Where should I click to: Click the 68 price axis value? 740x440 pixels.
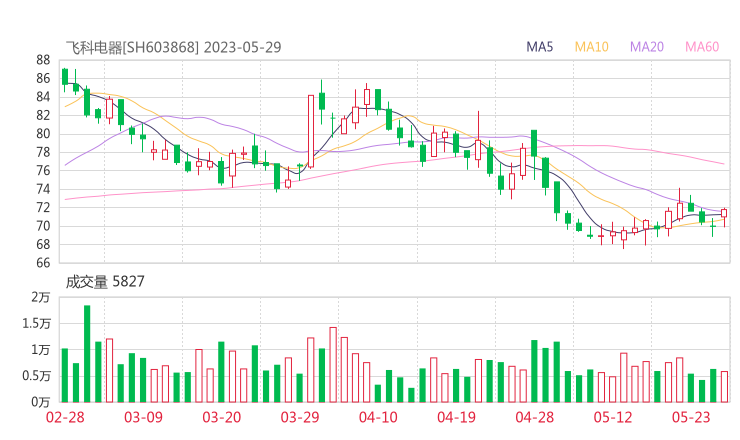pos(43,244)
